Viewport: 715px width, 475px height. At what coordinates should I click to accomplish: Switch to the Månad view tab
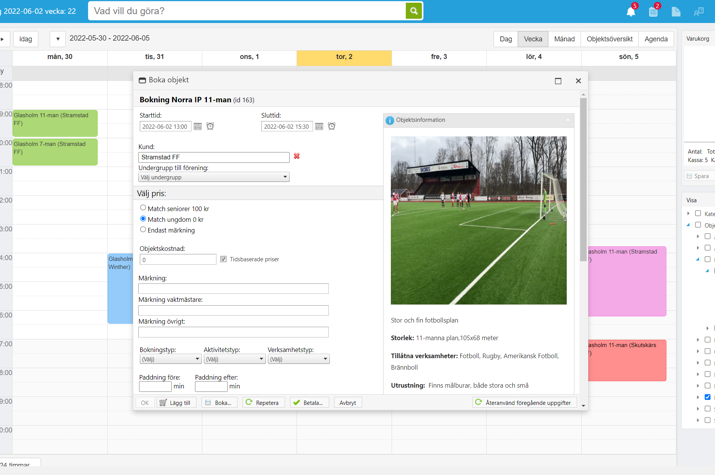coord(564,39)
